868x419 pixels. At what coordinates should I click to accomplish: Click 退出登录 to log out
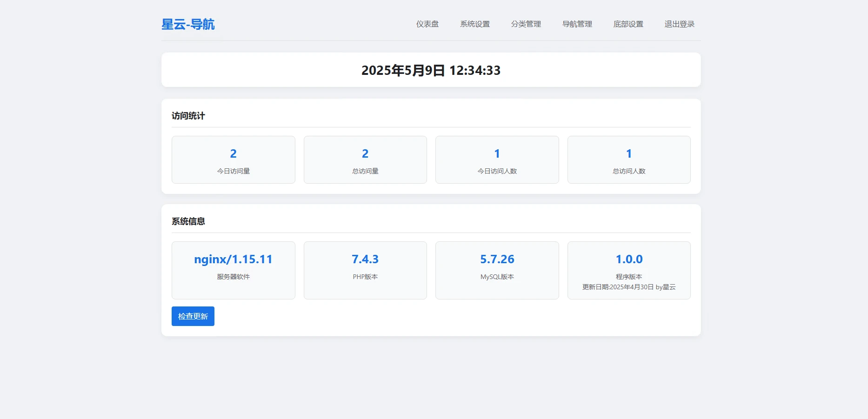point(680,24)
